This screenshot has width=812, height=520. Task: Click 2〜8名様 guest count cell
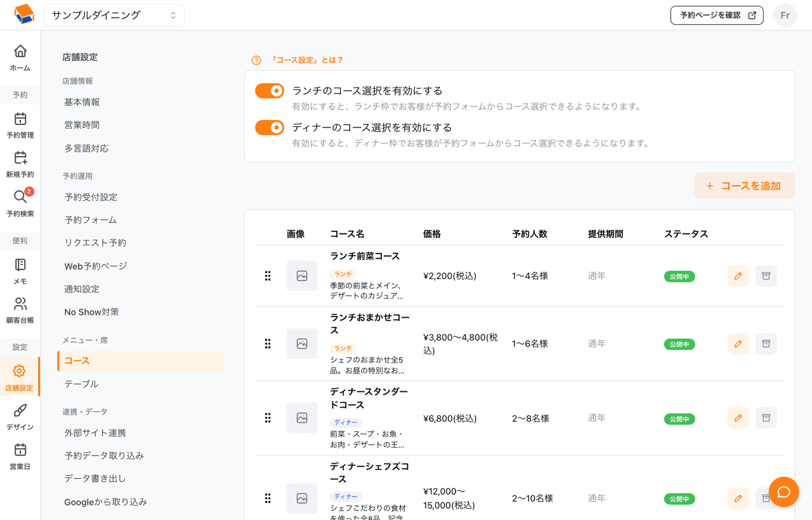point(530,419)
